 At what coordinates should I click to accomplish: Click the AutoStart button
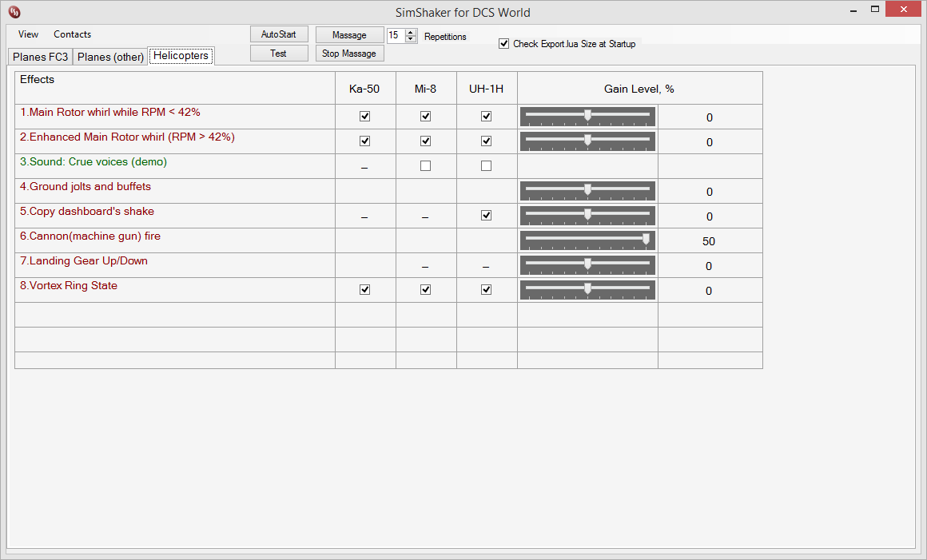[x=279, y=34]
